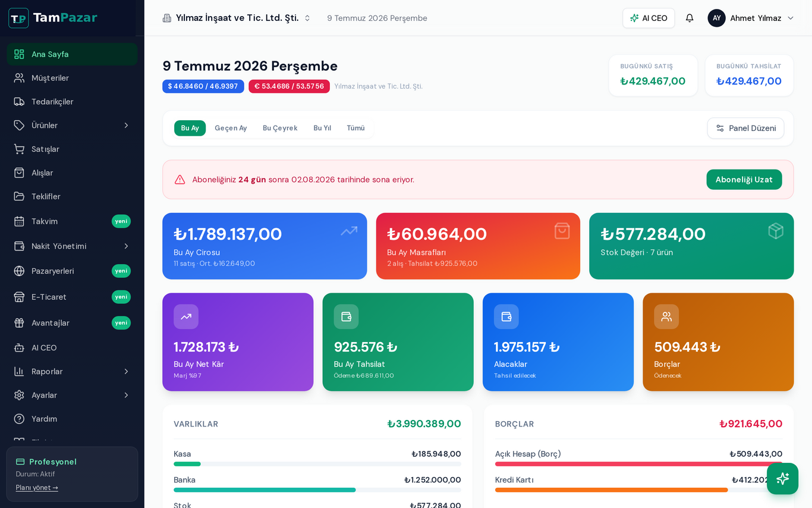
Task: Click Varlıklar total ₺3.990.389,00
Action: (x=424, y=424)
